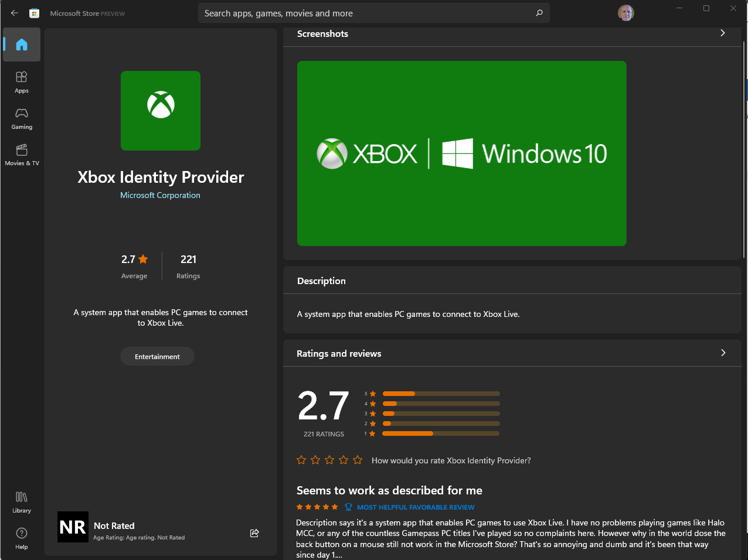Close the Microsoft Store window

coord(733,8)
